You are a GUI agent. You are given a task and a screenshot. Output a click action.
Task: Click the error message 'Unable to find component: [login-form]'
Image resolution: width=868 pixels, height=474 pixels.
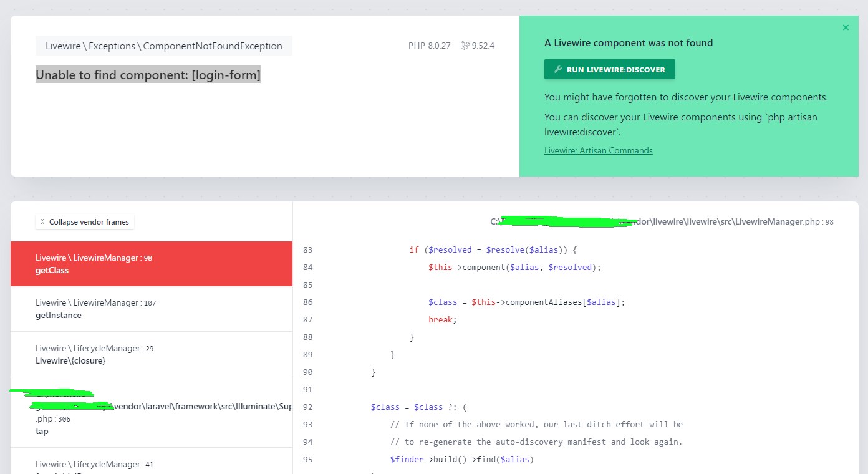tap(148, 75)
